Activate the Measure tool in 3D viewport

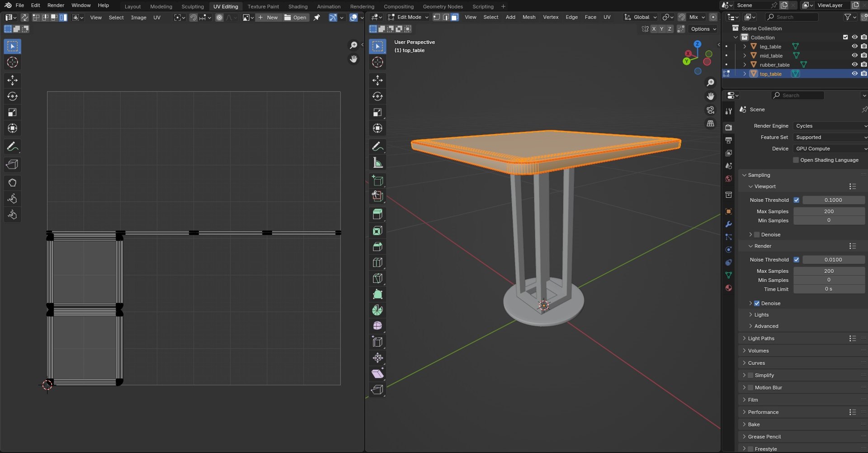[x=377, y=163]
